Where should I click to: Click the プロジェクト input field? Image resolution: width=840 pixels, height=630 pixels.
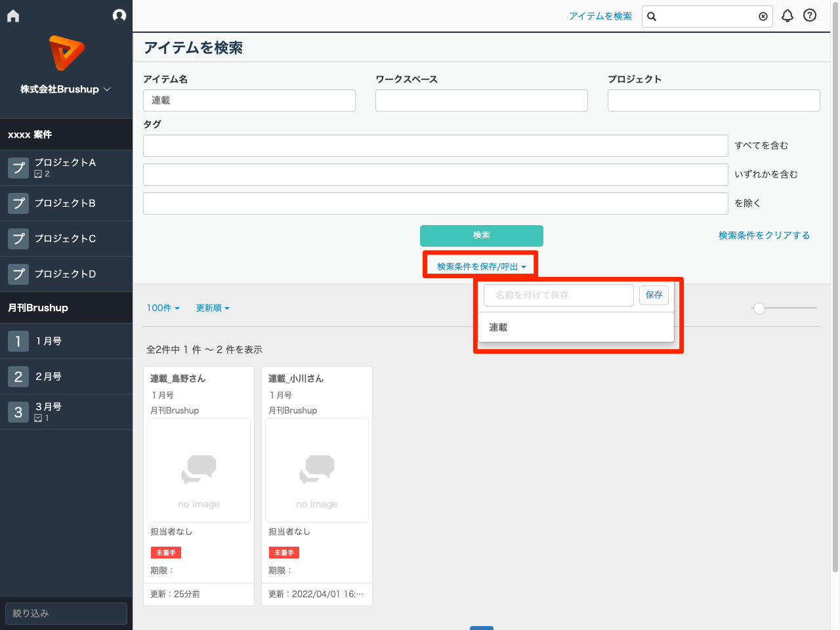coord(714,100)
